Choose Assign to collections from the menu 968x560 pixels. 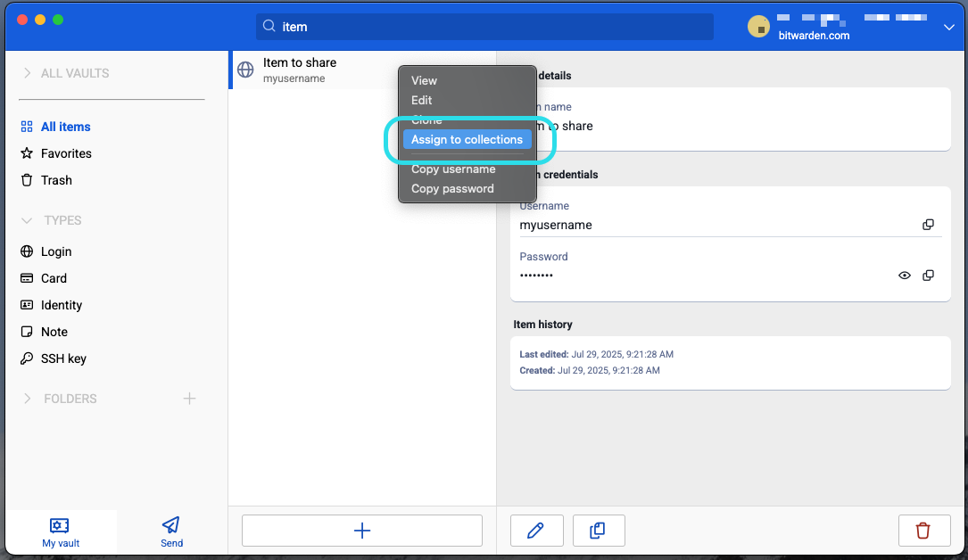click(467, 139)
